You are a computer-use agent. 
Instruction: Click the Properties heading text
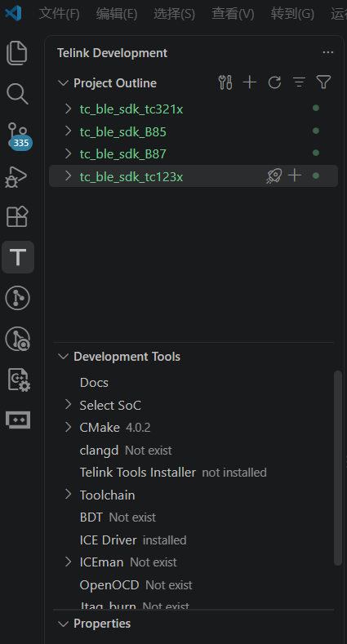(x=102, y=624)
